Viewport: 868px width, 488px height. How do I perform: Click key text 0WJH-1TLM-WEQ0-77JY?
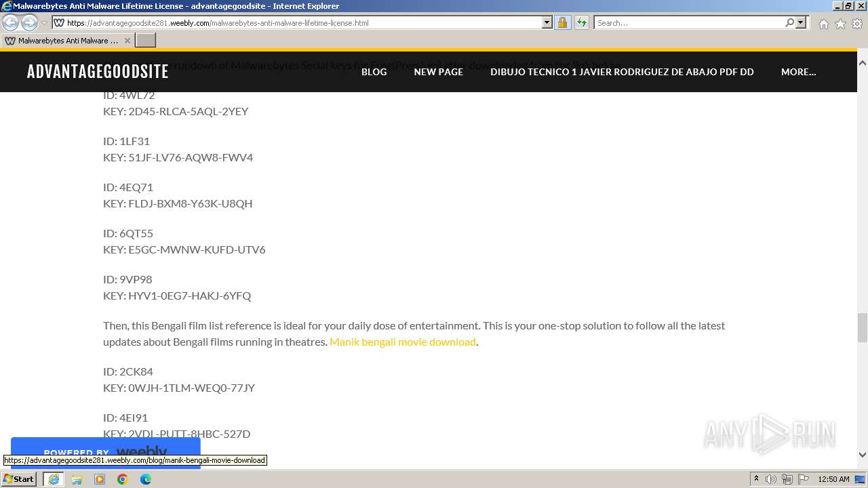click(191, 388)
